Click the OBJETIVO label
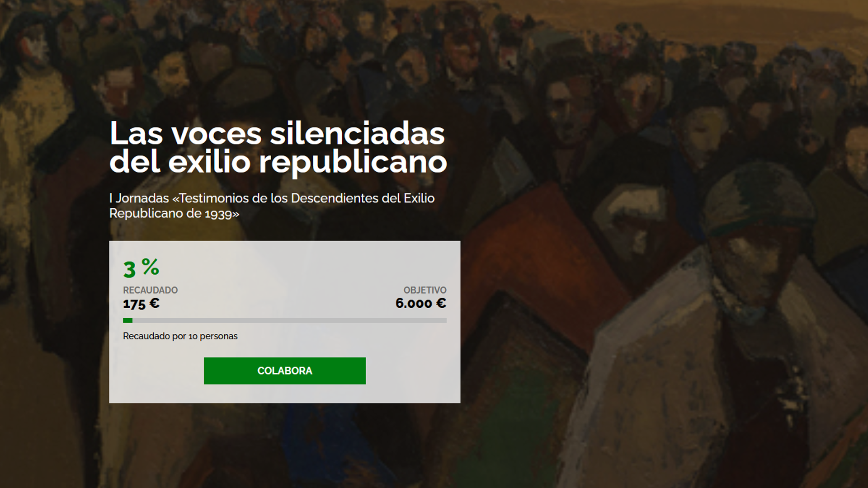 pyautogui.click(x=425, y=290)
